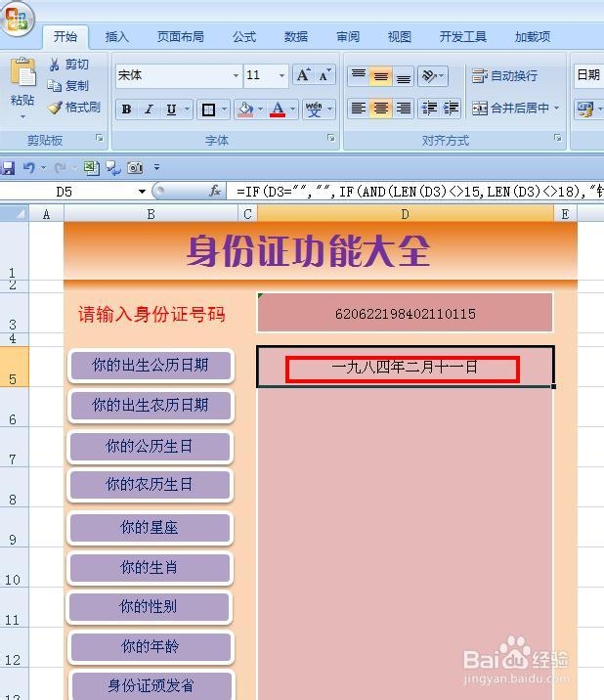604x700 pixels.
Task: Click the Paste clipboard icon
Action: 22,72
